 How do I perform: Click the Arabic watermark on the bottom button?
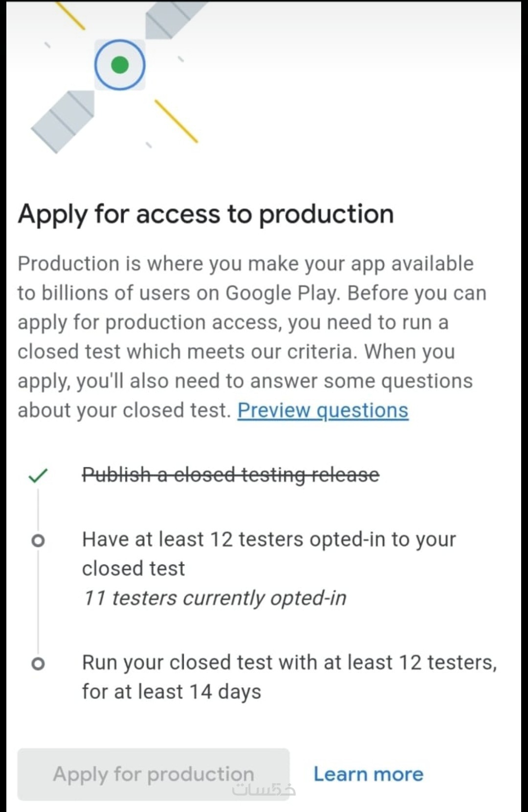coord(264,789)
